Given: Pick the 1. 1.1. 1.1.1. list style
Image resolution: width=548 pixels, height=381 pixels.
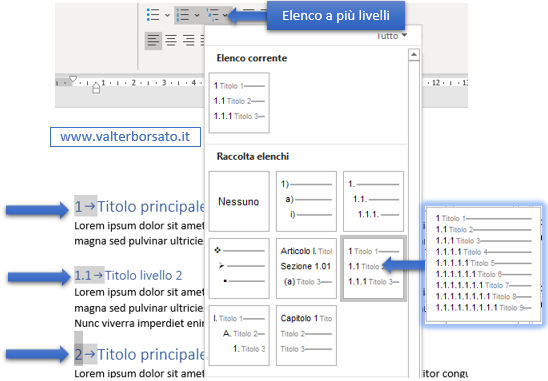Looking at the screenshot, I should click(x=373, y=201).
